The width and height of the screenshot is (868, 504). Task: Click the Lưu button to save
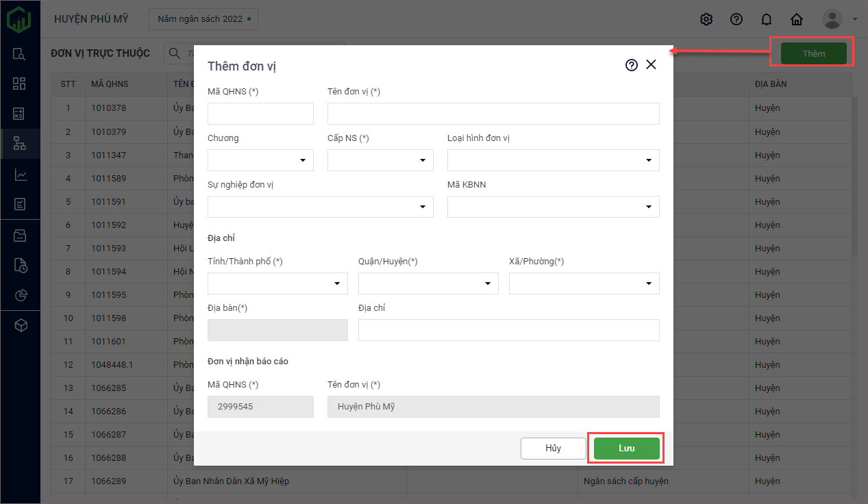(x=626, y=449)
